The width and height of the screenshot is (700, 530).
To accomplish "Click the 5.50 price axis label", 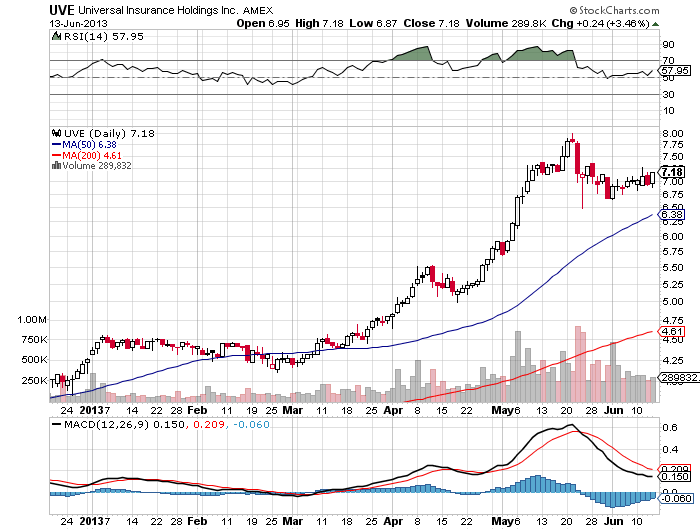I will click(673, 267).
